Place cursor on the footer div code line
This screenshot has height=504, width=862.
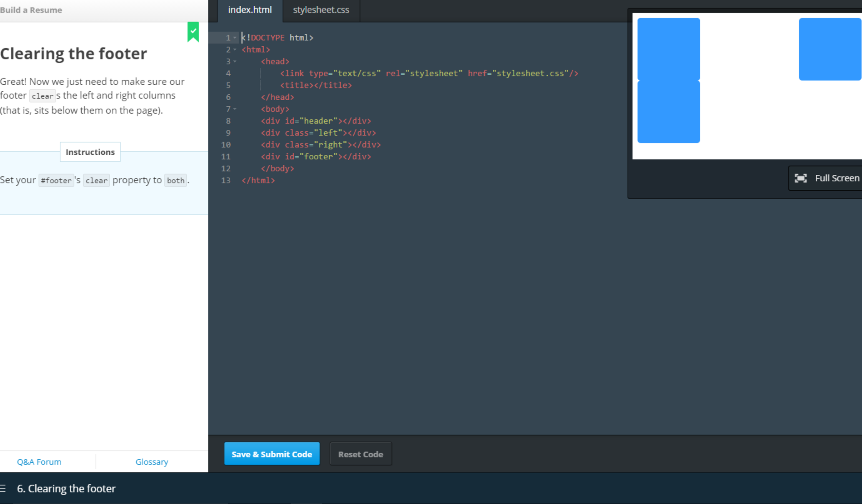(316, 157)
